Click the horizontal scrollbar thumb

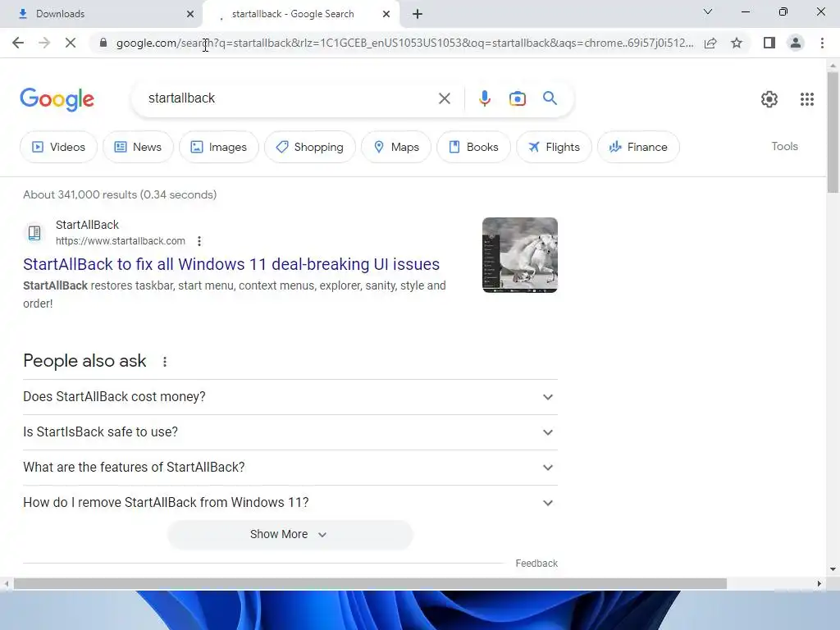(370, 583)
